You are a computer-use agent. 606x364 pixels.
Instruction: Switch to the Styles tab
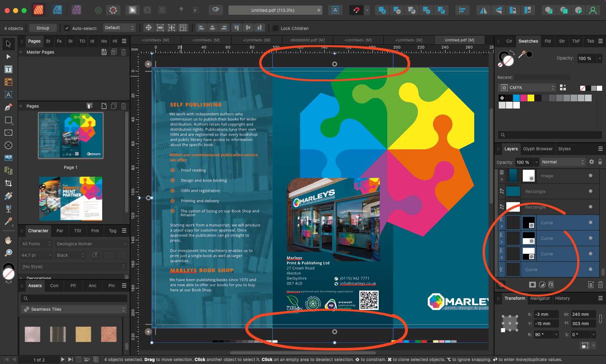pos(564,149)
